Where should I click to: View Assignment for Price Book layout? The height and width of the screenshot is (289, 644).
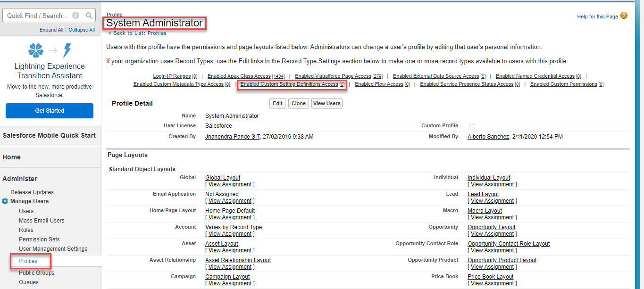pyautogui.click(x=492, y=283)
